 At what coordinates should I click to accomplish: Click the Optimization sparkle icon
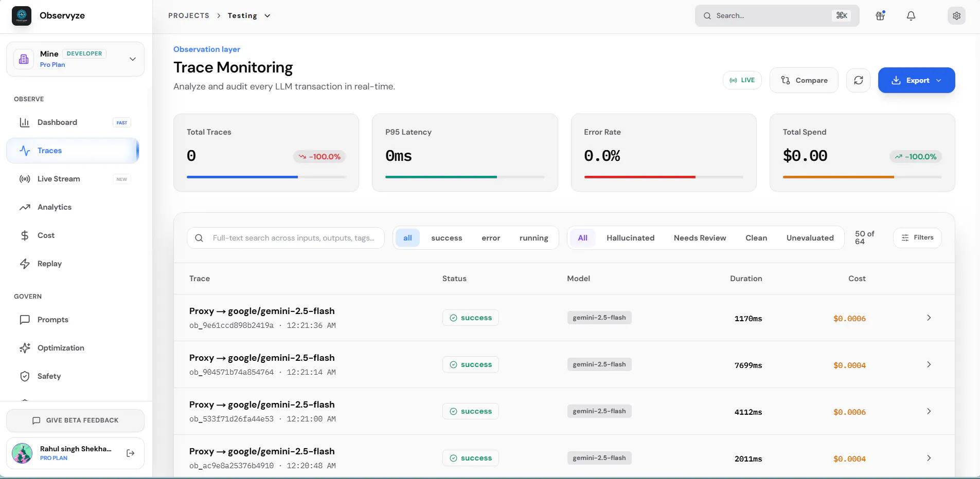[25, 348]
